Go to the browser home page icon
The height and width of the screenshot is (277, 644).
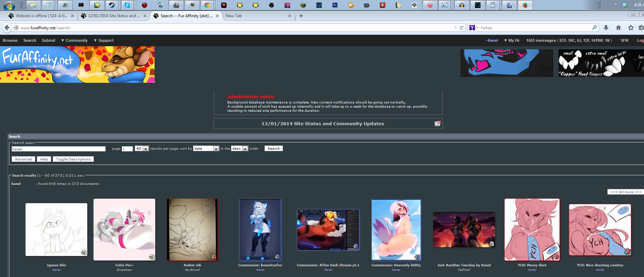point(618,28)
